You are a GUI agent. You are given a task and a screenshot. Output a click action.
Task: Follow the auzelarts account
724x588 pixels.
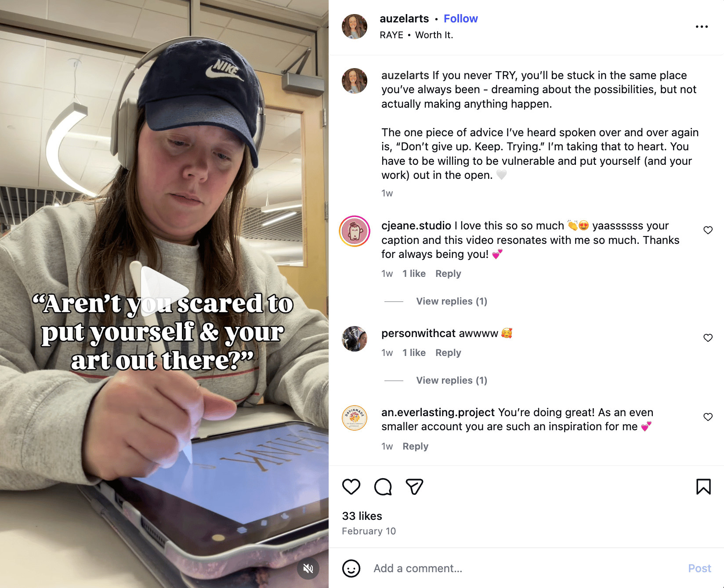pyautogui.click(x=460, y=19)
